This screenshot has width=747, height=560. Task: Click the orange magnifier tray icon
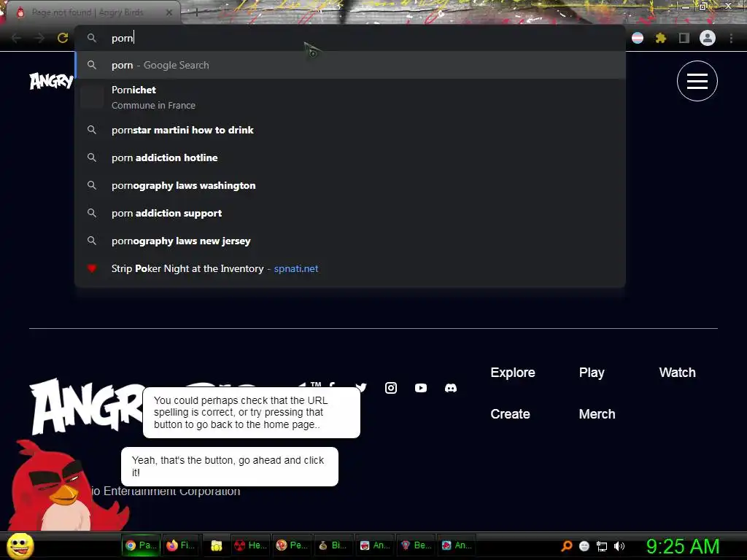[x=567, y=545]
